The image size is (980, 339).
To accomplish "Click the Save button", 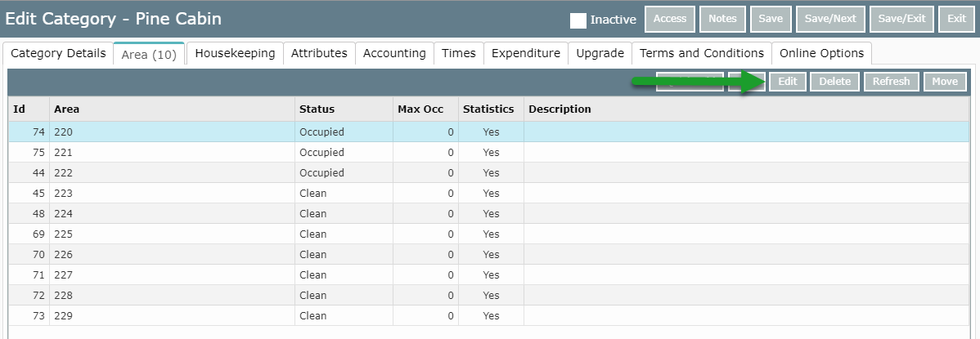I will 771,20.
